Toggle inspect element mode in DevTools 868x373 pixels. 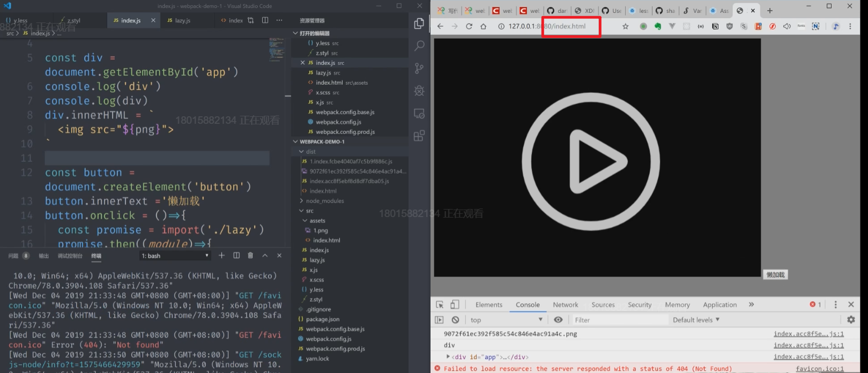click(x=440, y=304)
